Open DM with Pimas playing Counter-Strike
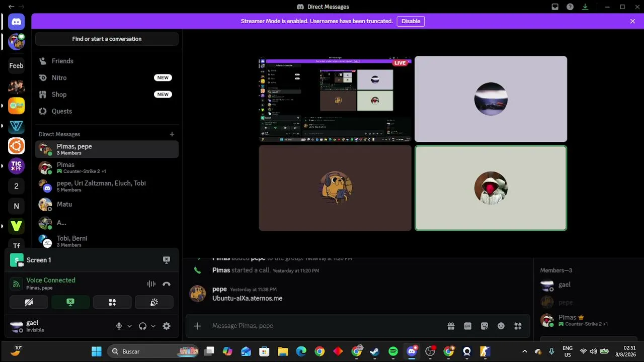The width and height of the screenshot is (644, 362). [107, 167]
